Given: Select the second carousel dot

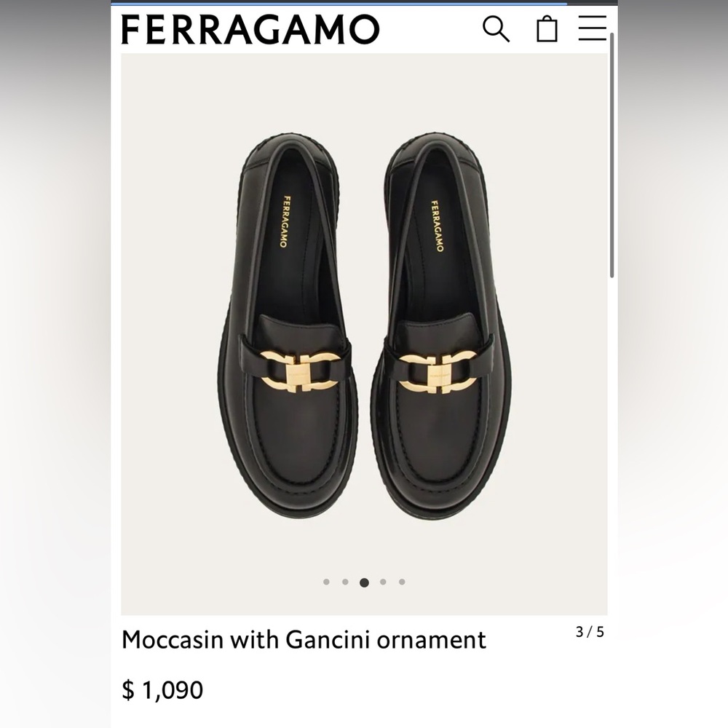Looking at the screenshot, I should click(x=345, y=581).
